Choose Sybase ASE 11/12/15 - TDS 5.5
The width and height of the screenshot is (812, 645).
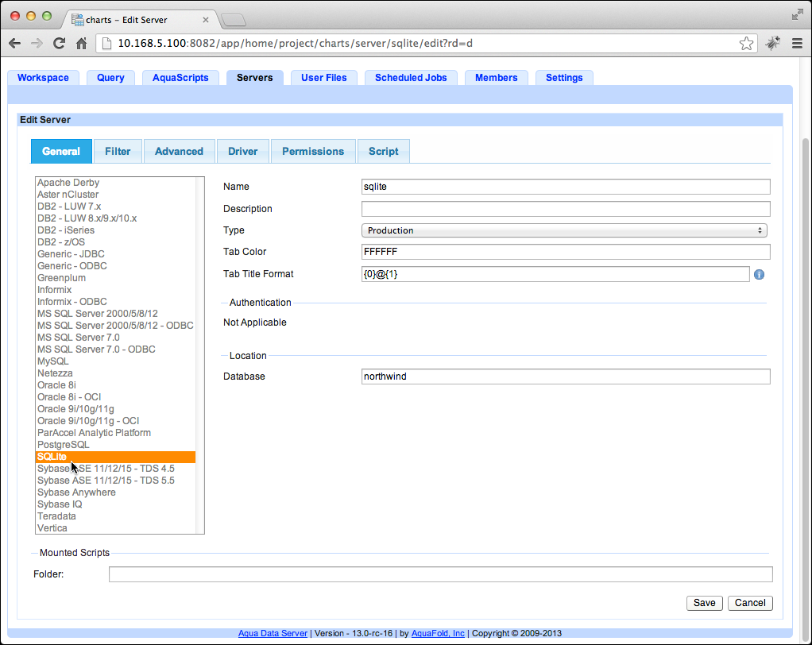115,481
